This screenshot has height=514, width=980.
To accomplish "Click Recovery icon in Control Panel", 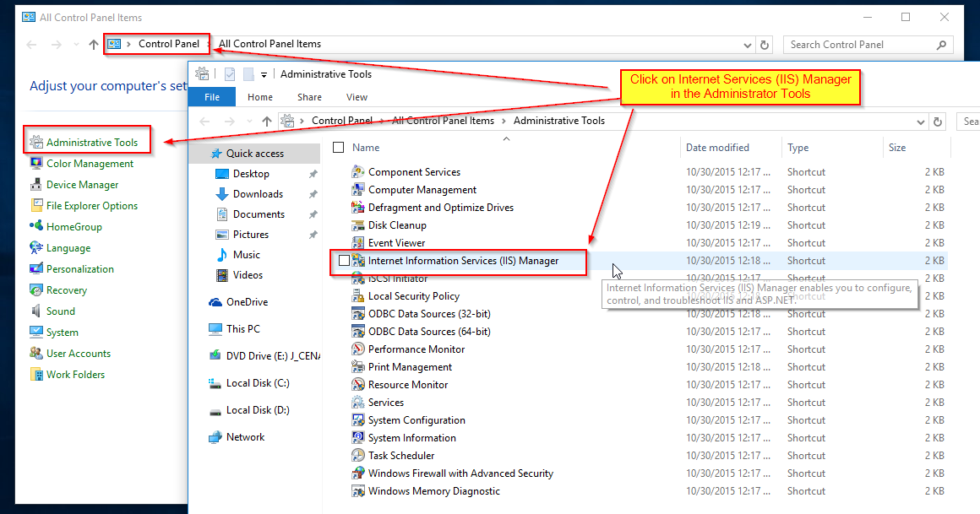I will (36, 289).
